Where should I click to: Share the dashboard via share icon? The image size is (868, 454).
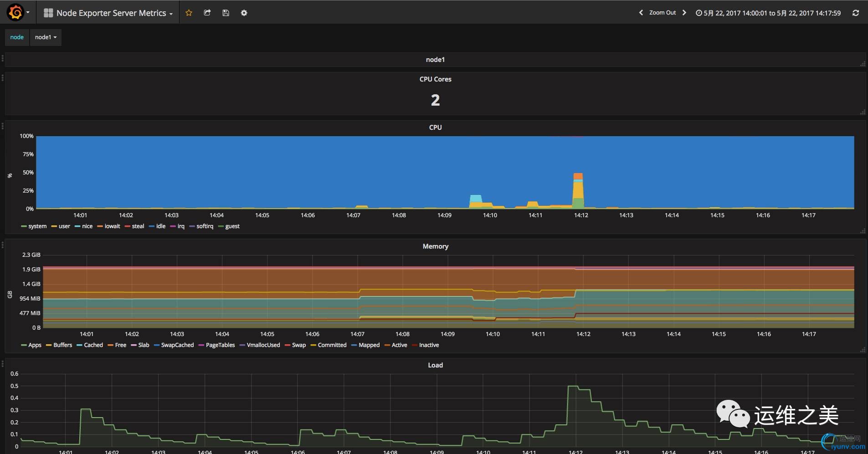point(207,13)
